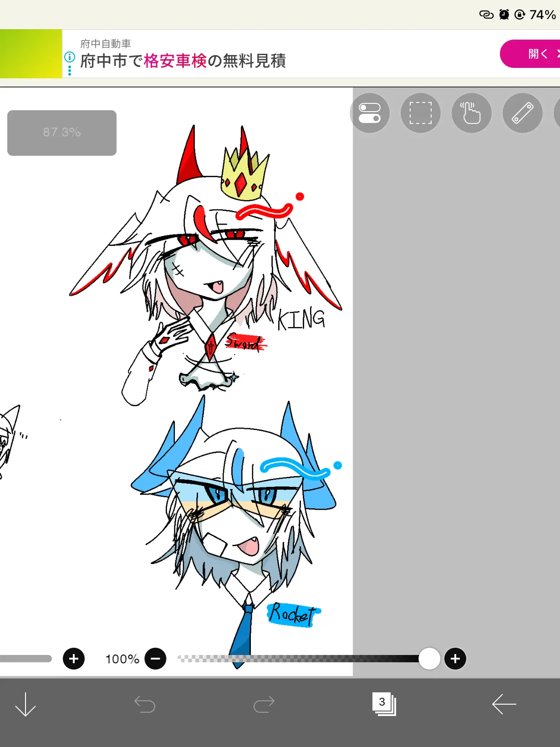Click the 府中自動車 advertiser name
Viewport: 560px width, 747px height.
click(x=106, y=44)
